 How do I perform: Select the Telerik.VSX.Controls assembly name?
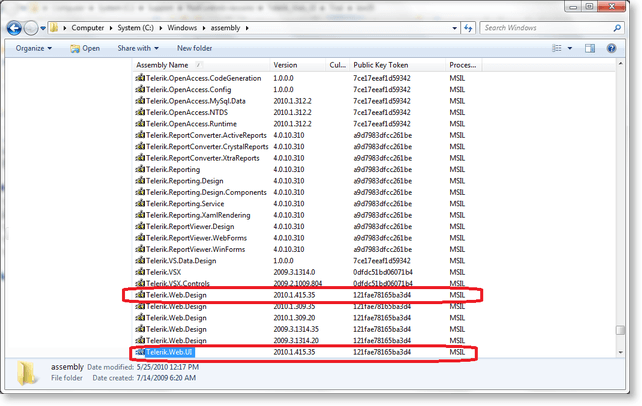click(x=178, y=283)
